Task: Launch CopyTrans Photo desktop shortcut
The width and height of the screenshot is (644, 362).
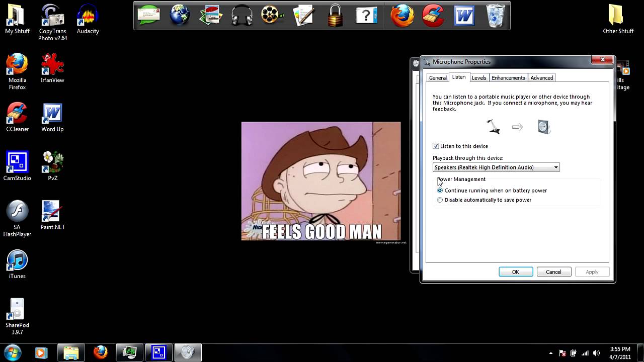Action: point(53,23)
